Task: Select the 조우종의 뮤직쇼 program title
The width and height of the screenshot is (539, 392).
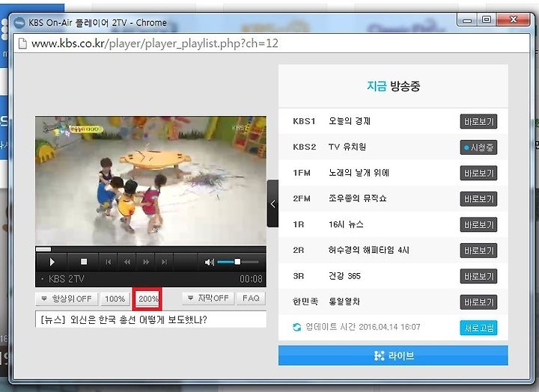Action: (358, 198)
